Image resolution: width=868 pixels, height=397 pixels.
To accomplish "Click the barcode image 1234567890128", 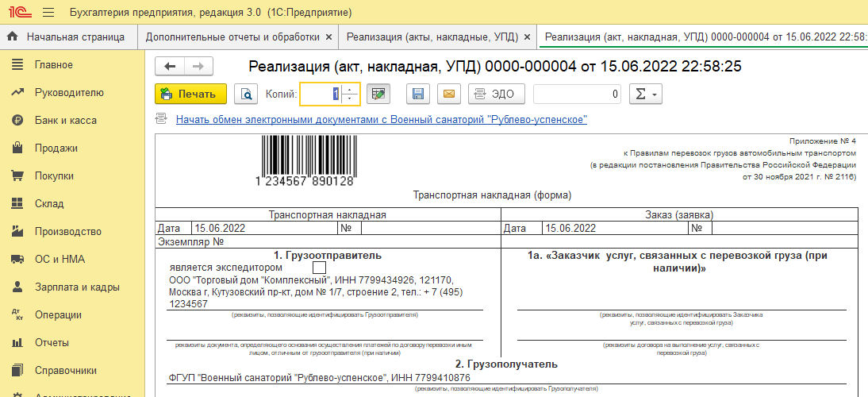I will 306,162.
